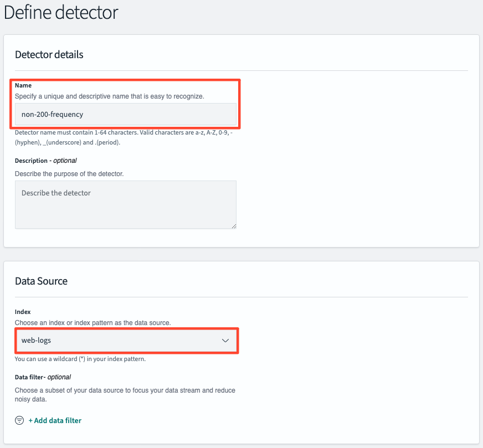Image resolution: width=483 pixels, height=448 pixels.
Task: Click the 'Specify a unique and descriptive name' hint
Action: pos(109,96)
